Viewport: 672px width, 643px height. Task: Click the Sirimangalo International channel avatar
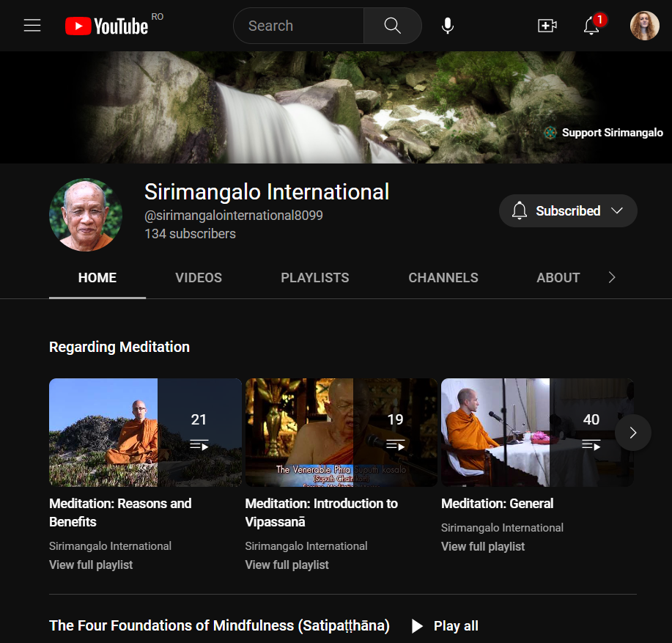click(x=86, y=215)
